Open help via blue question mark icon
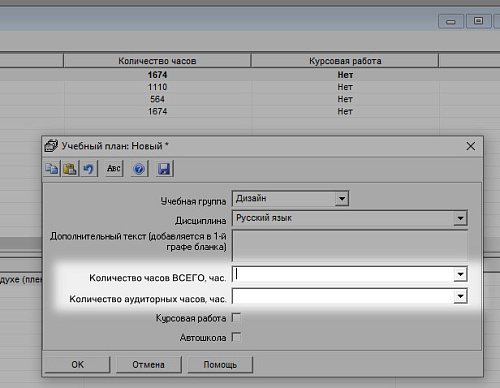Viewport: 500px width, 388px height. click(x=139, y=168)
